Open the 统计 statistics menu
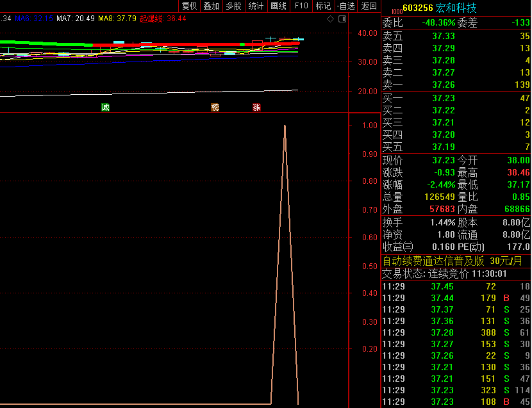Screen dimensions: 532x408 pos(256,6)
